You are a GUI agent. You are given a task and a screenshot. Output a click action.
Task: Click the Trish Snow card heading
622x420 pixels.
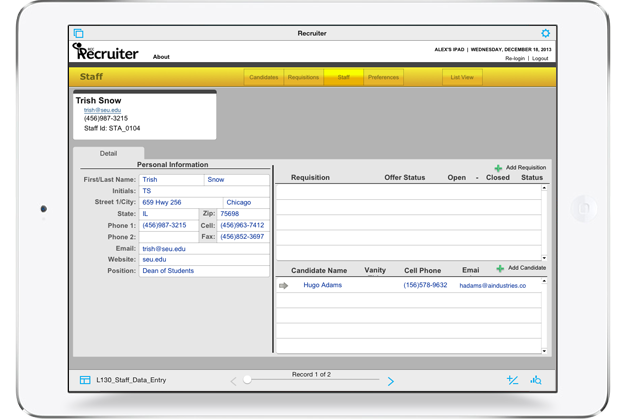pyautogui.click(x=98, y=101)
